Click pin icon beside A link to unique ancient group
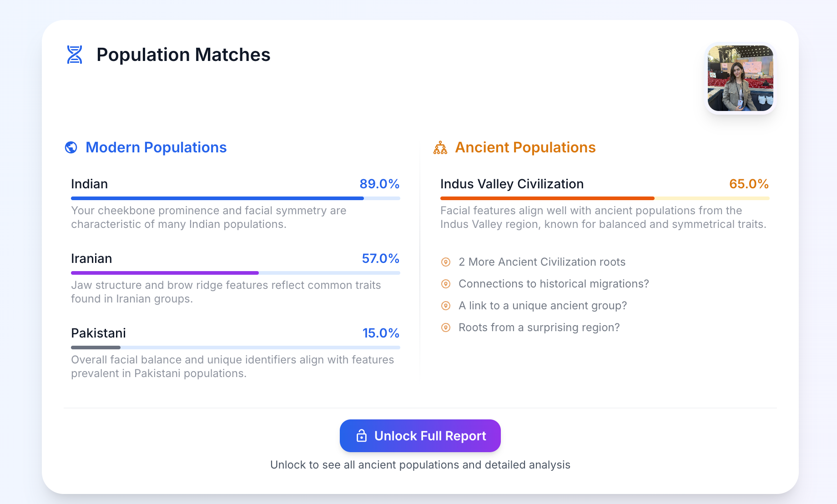Viewport: 837px width, 504px height. (446, 306)
